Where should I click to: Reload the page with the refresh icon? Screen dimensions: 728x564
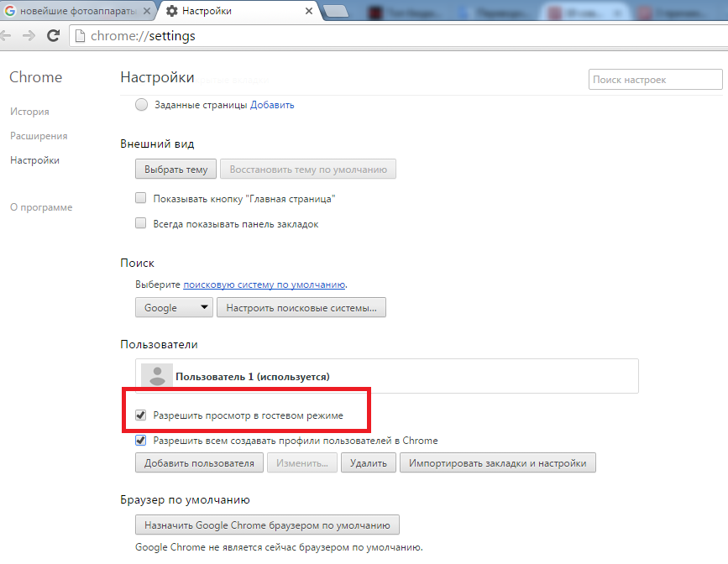coord(54,35)
